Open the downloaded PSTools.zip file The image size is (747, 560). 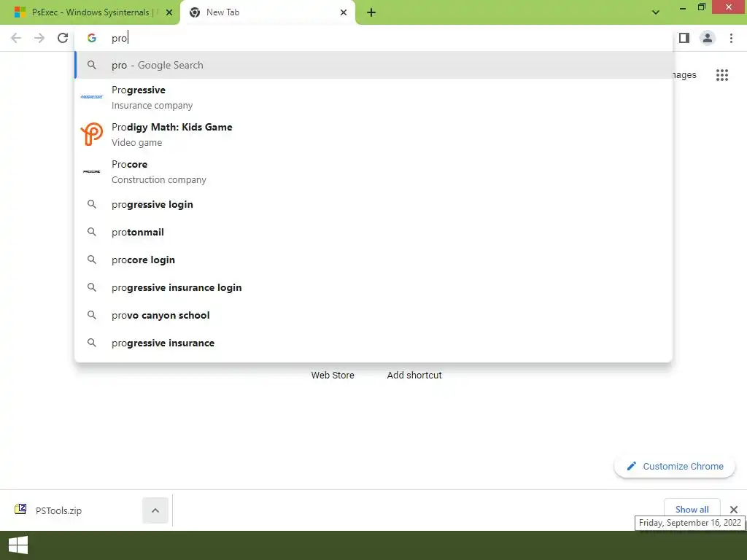(x=58, y=510)
